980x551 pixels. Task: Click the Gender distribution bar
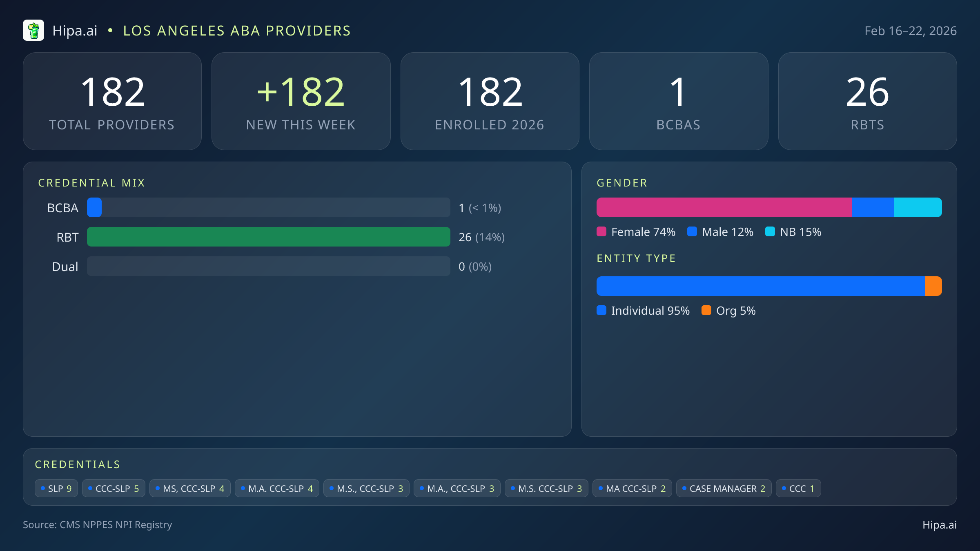(x=769, y=207)
